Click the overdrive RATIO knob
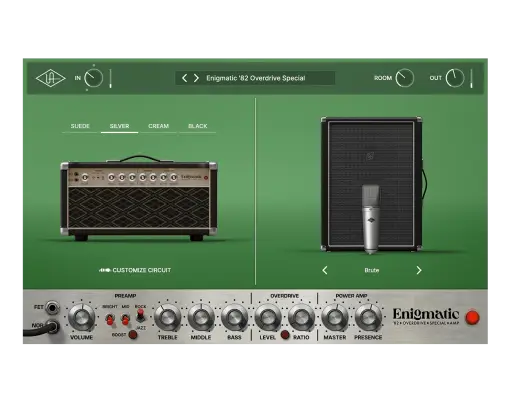 click(x=301, y=317)
